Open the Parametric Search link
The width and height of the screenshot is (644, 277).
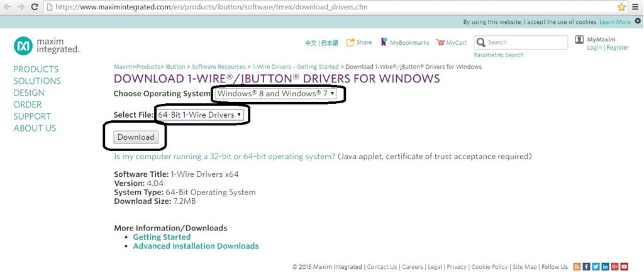[x=499, y=55]
